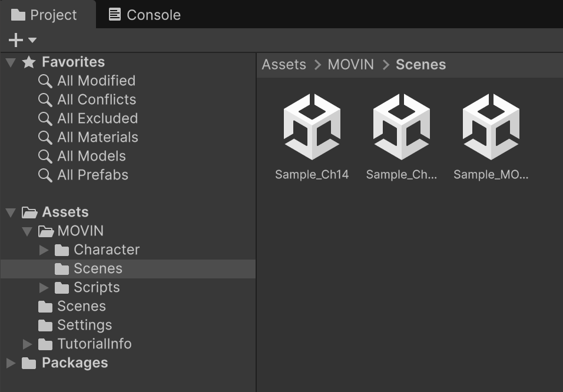The height and width of the screenshot is (392, 563).
Task: Click the All Materials search icon
Action: tap(45, 137)
